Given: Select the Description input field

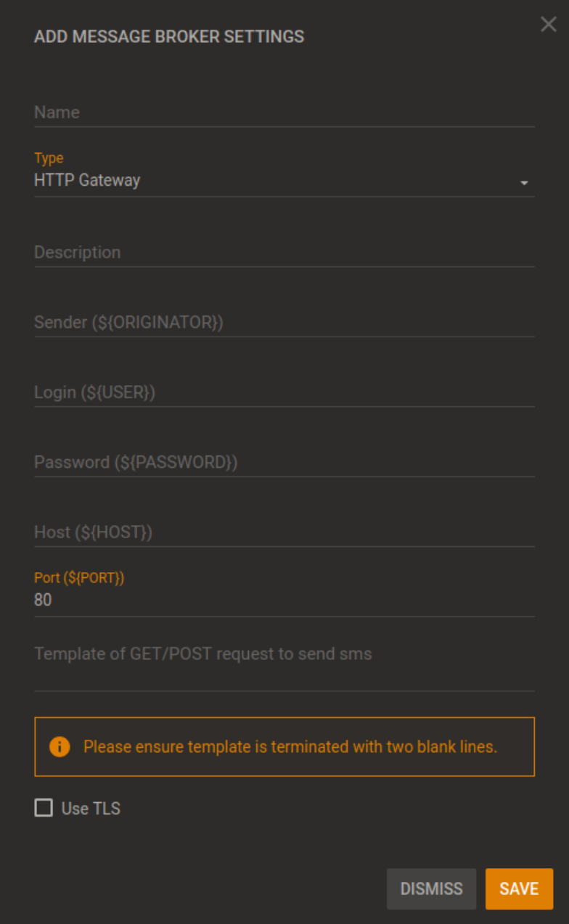Looking at the screenshot, I should [284, 252].
